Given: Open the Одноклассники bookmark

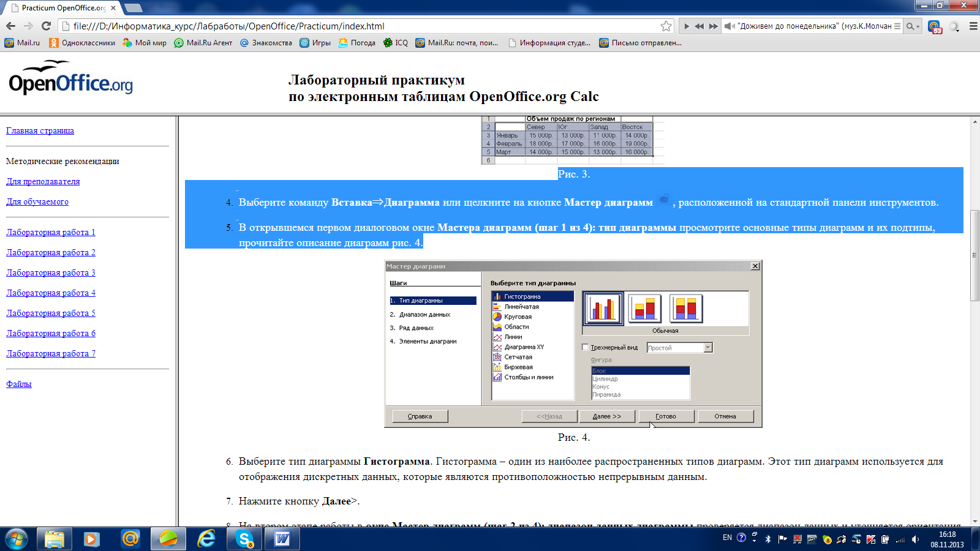Looking at the screenshot, I should point(82,43).
